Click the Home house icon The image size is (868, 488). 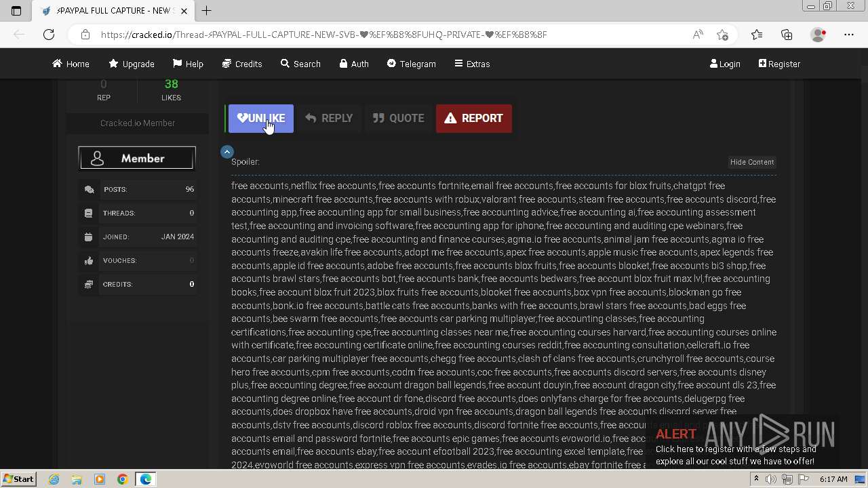tap(58, 64)
